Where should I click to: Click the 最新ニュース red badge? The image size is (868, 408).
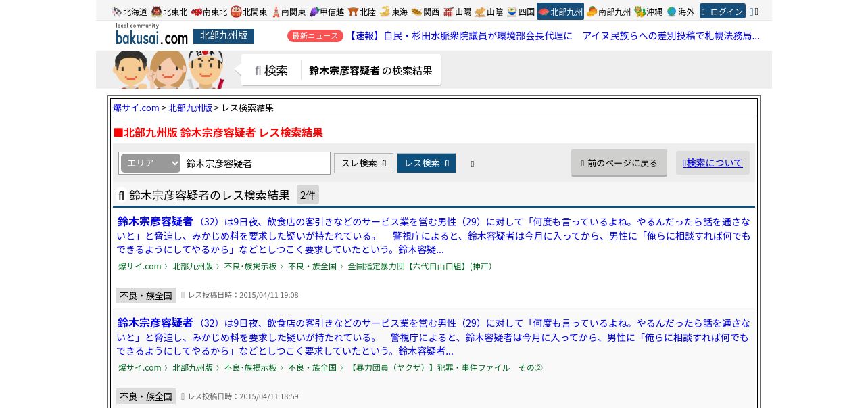coord(315,36)
